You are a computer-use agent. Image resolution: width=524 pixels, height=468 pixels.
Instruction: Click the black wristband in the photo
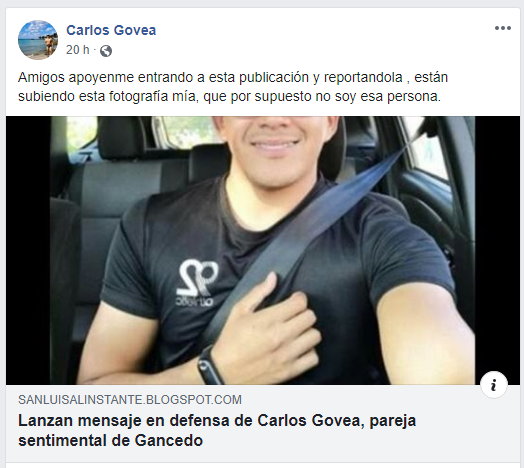click(x=209, y=366)
